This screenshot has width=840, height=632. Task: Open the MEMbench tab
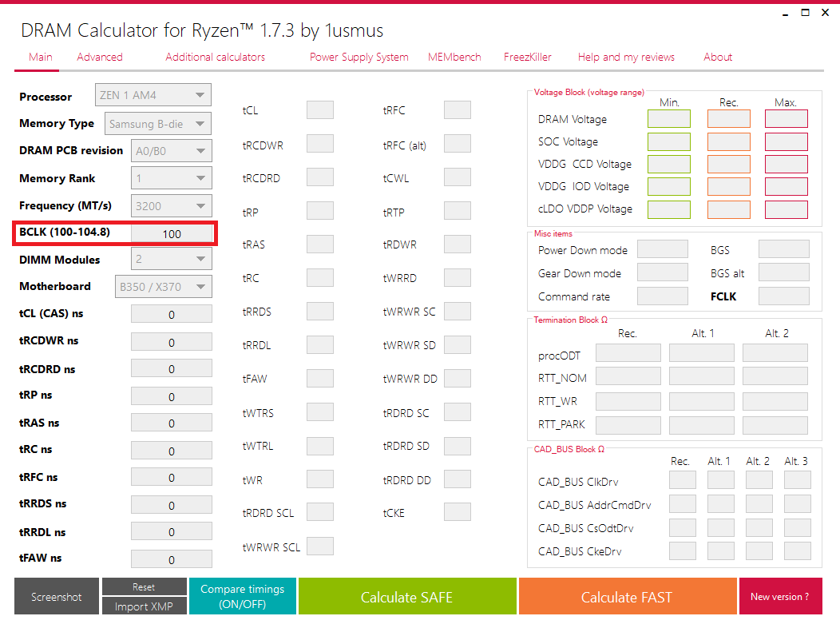click(x=454, y=57)
